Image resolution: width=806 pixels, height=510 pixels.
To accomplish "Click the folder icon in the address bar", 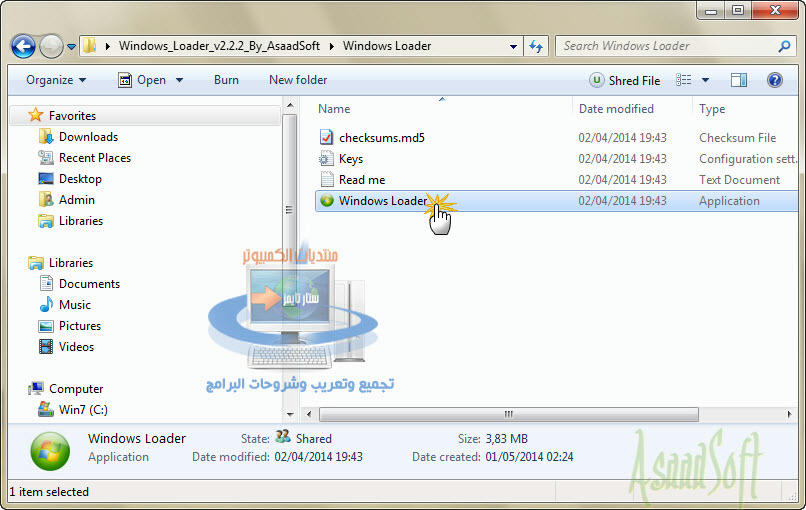I will click(x=89, y=46).
